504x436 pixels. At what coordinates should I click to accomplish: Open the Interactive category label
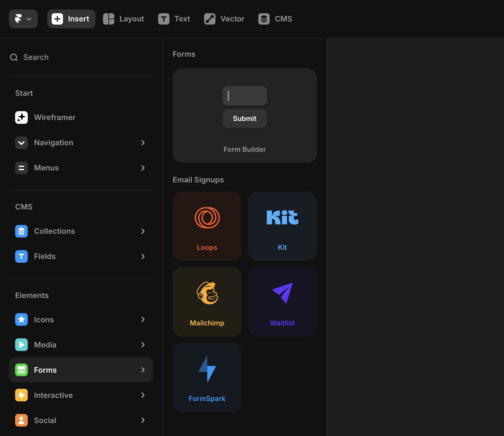point(53,395)
